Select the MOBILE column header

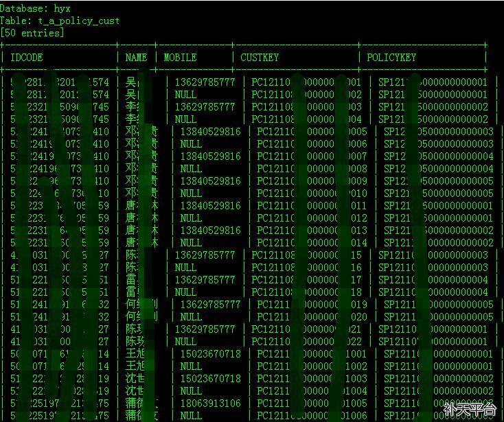tap(180, 58)
